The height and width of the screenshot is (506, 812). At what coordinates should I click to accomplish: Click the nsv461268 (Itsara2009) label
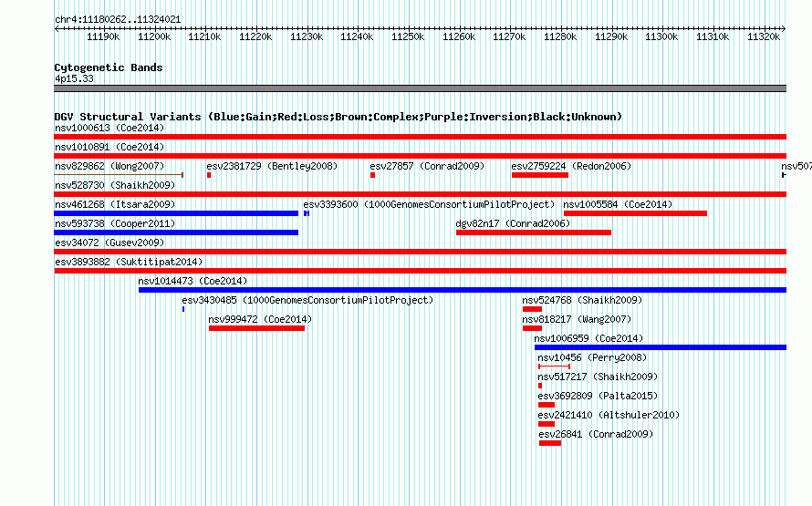[x=115, y=204]
